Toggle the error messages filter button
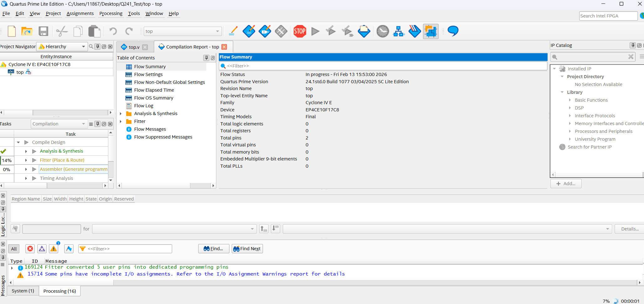The height and width of the screenshot is (304, 644). click(x=30, y=249)
